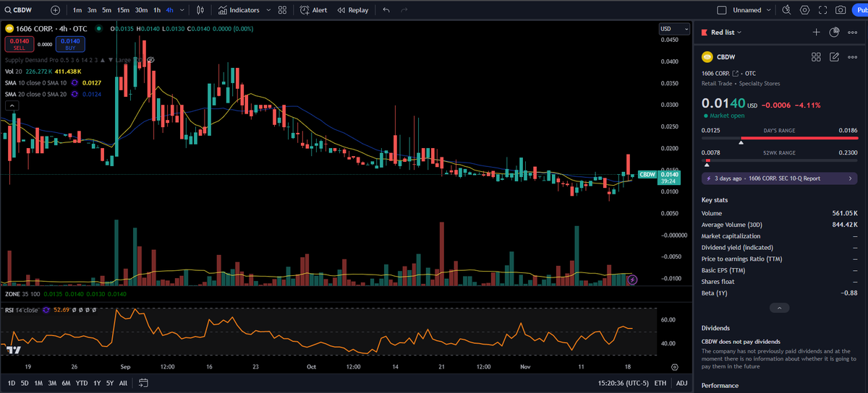The height and width of the screenshot is (393, 868).
Task: Toggle the layout setup square icon
Action: coord(721,10)
